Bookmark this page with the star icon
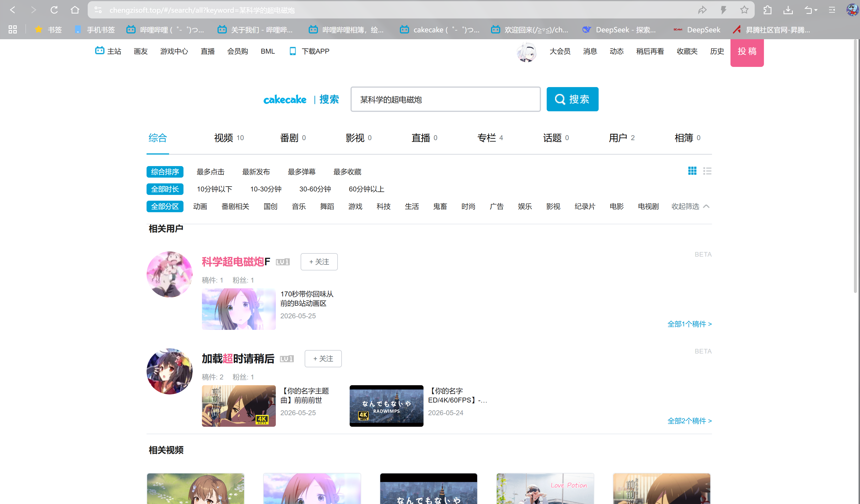 pos(744,10)
